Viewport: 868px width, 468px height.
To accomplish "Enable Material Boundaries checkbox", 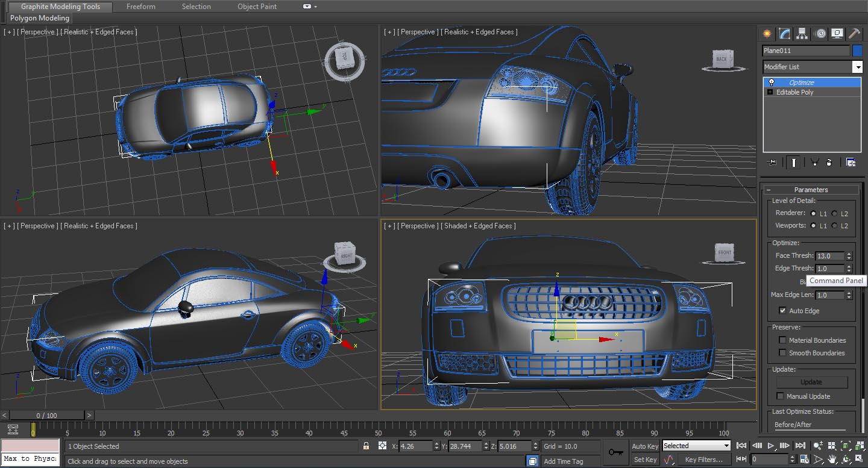I will coord(782,340).
